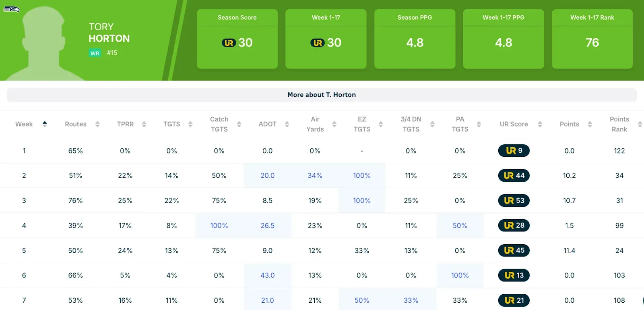
Task: Click the UR logo in Week 1-17 card
Action: 317,43
